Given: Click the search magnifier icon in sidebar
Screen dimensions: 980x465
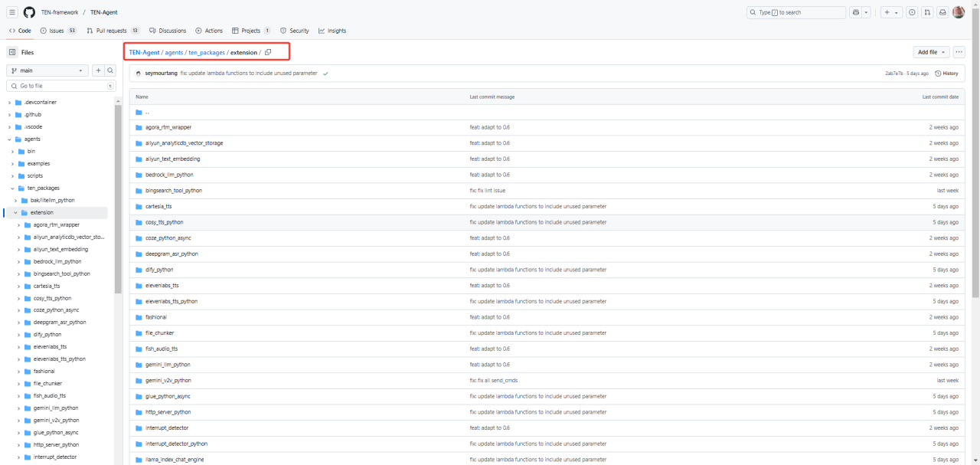Looking at the screenshot, I should point(110,70).
